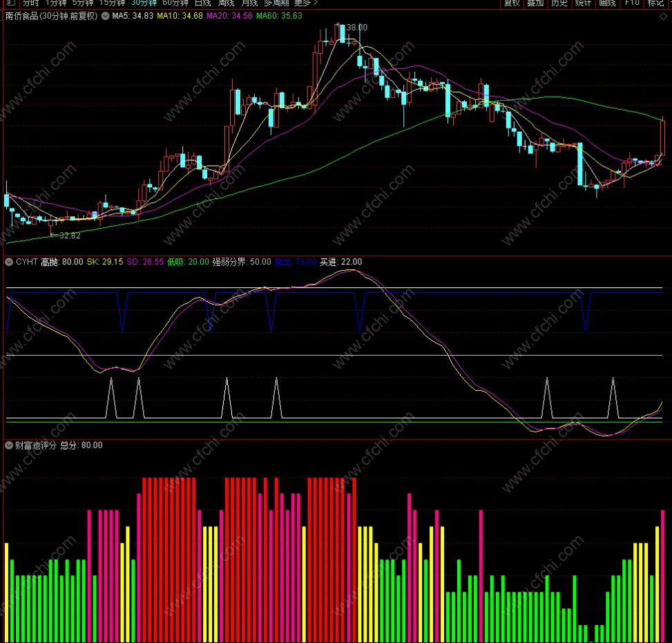Switch to the 60分钟 period tab
This screenshot has height=643, width=672.
click(x=175, y=3)
